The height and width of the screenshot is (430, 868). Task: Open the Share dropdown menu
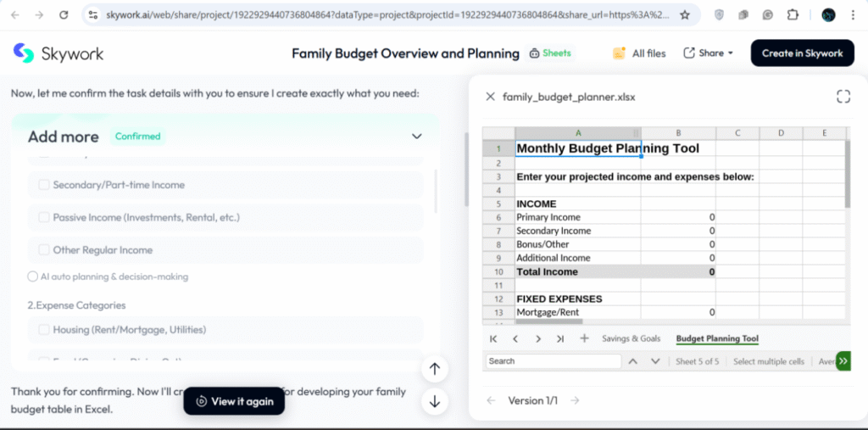(x=709, y=53)
